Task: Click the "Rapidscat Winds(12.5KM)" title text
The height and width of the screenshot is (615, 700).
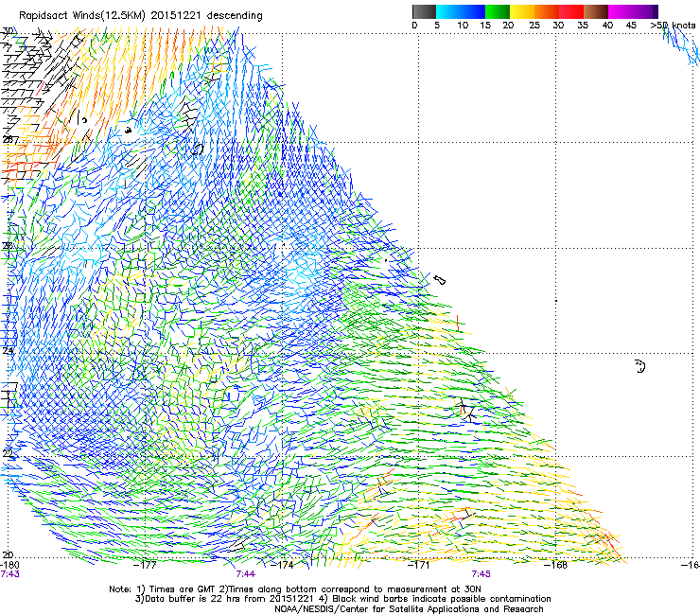Action: tap(82, 16)
